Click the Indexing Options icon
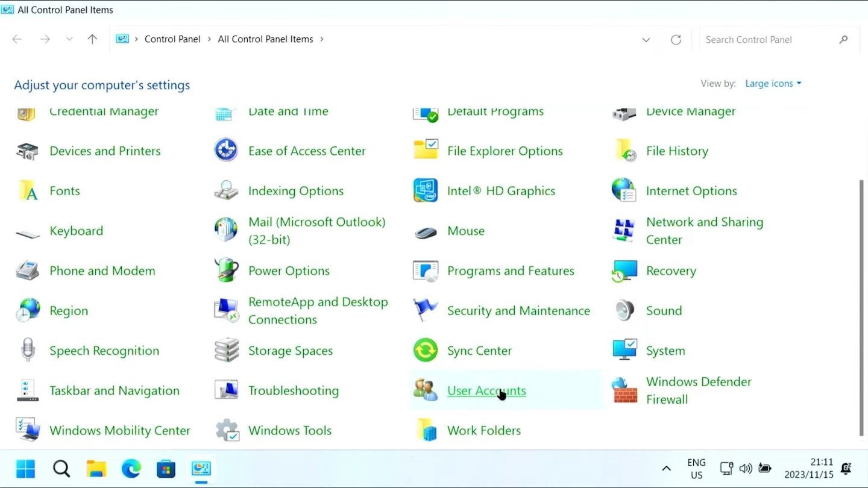 click(226, 190)
